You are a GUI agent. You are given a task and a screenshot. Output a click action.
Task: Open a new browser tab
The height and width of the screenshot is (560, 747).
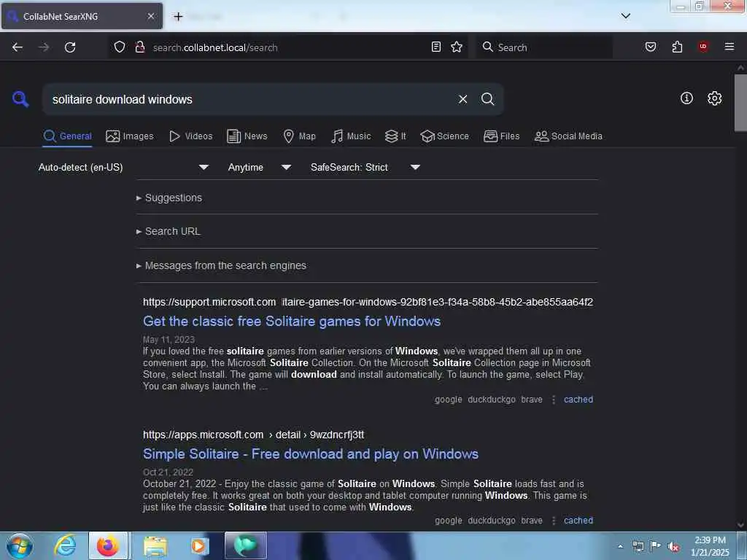point(178,17)
